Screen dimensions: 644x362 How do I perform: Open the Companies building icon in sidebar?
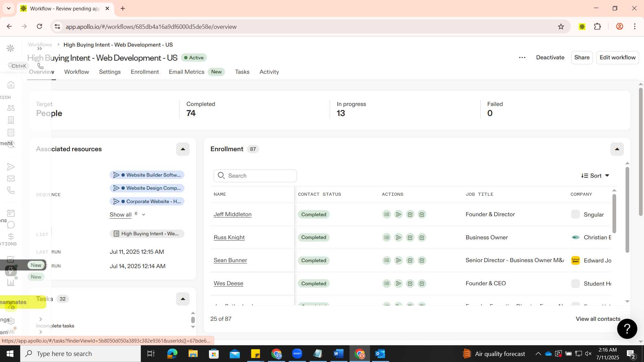click(x=11, y=120)
